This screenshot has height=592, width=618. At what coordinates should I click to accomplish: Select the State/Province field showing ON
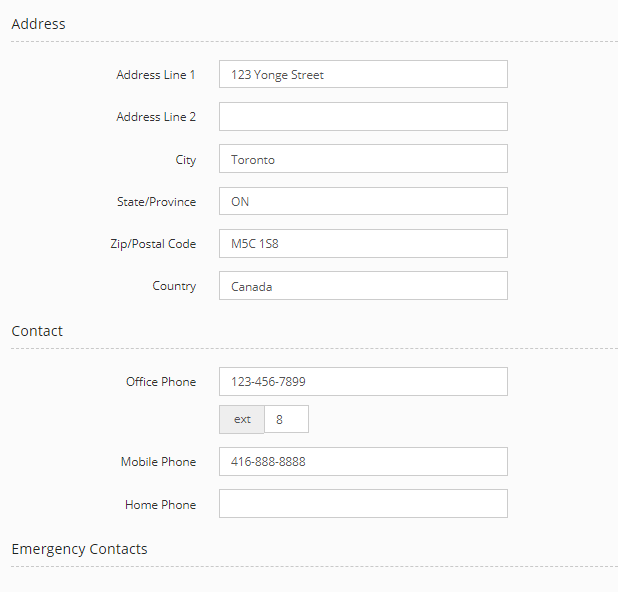coord(363,201)
